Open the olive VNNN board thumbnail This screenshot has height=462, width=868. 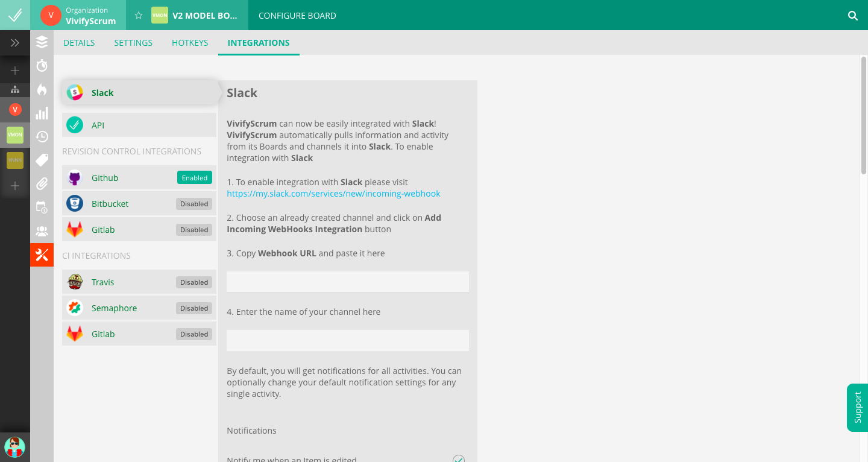15,160
